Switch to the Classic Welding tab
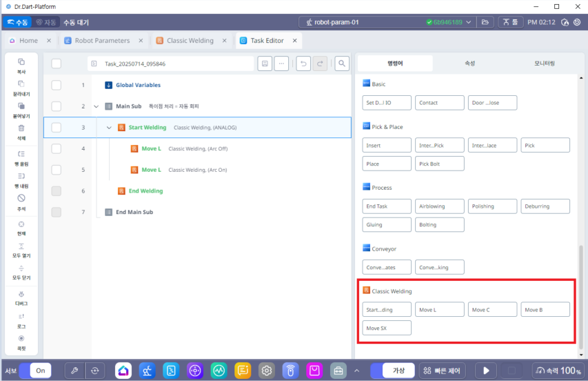The width and height of the screenshot is (588, 381). point(190,41)
